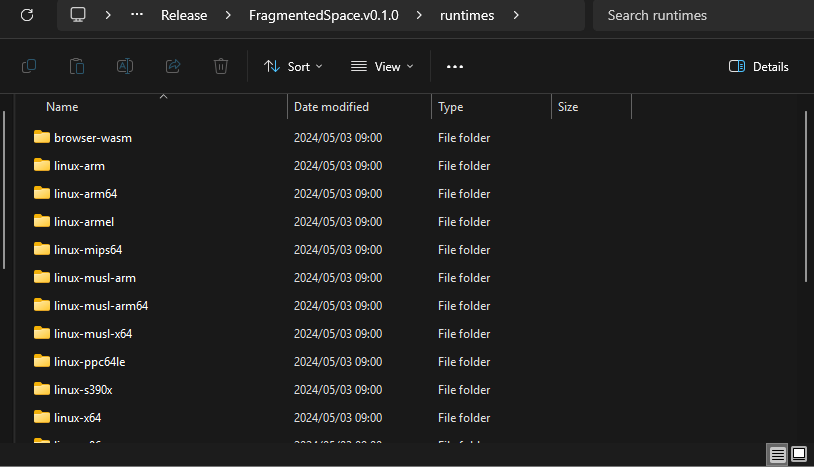Click the Search runtimes field
This screenshot has width=814, height=467.
pyautogui.click(x=700, y=16)
